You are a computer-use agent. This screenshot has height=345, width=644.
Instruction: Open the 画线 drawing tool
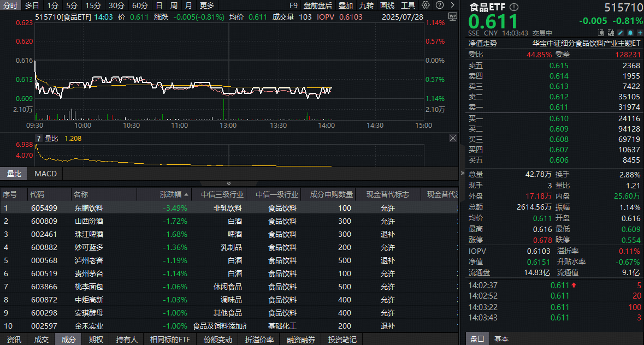[x=386, y=5]
